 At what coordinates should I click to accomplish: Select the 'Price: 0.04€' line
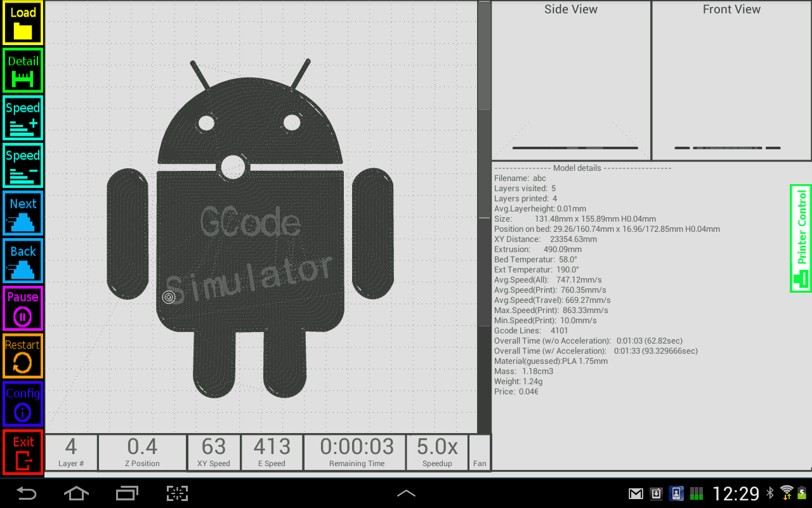pyautogui.click(x=516, y=392)
